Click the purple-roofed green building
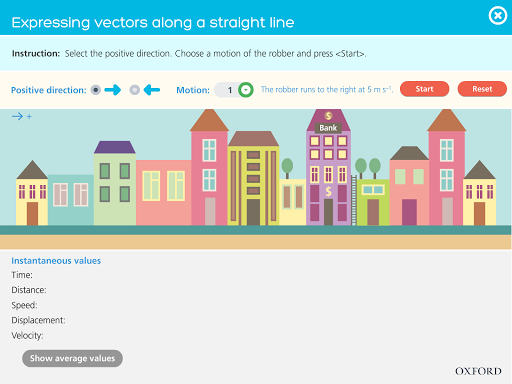Image resolution: width=512 pixels, height=384 pixels. coord(115,183)
